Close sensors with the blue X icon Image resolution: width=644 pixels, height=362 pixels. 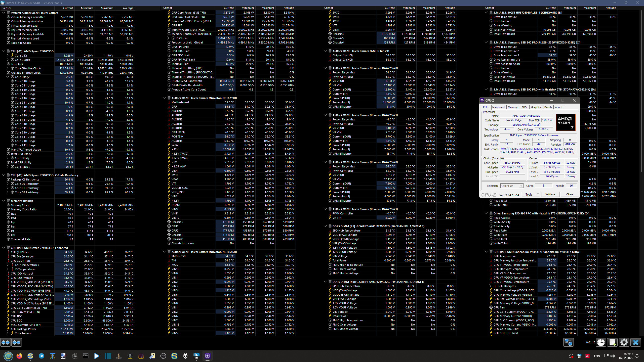(x=636, y=342)
